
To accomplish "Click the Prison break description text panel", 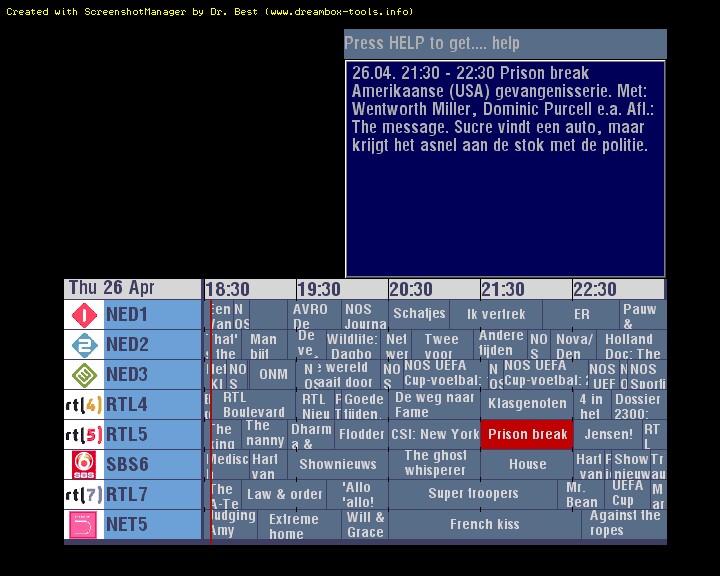I will point(505,169).
